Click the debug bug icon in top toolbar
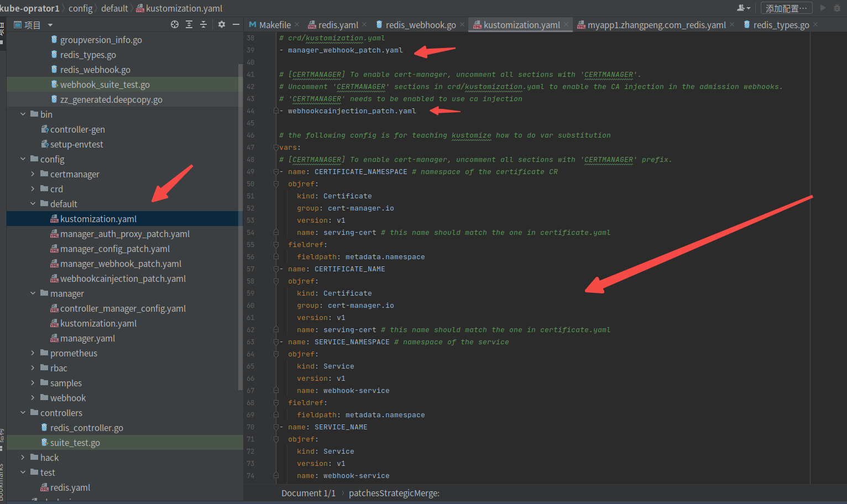 click(x=837, y=8)
